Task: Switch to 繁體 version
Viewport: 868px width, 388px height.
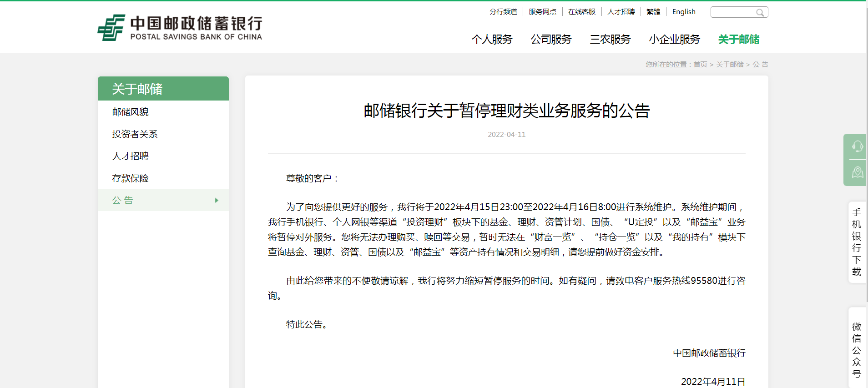Action: [653, 12]
